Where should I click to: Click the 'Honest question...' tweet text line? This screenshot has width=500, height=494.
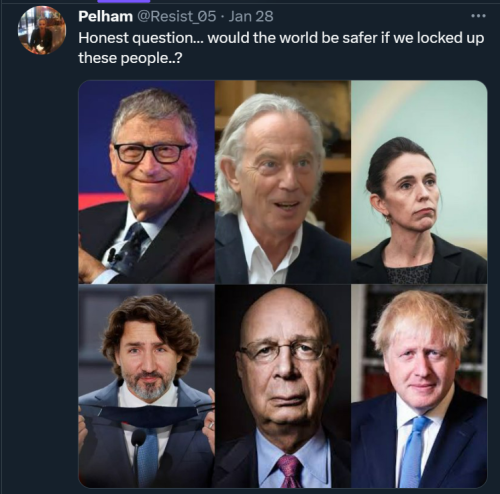click(281, 38)
